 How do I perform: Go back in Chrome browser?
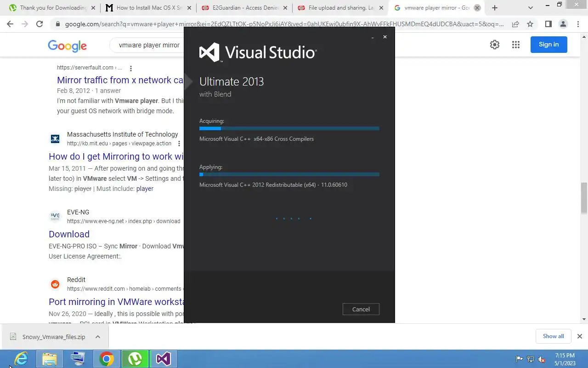(10, 24)
